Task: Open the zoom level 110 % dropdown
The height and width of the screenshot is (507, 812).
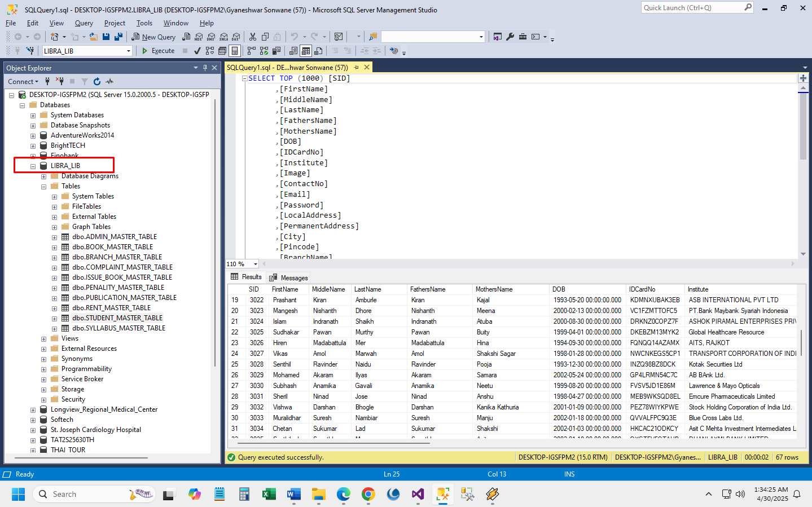Action: pos(256,264)
